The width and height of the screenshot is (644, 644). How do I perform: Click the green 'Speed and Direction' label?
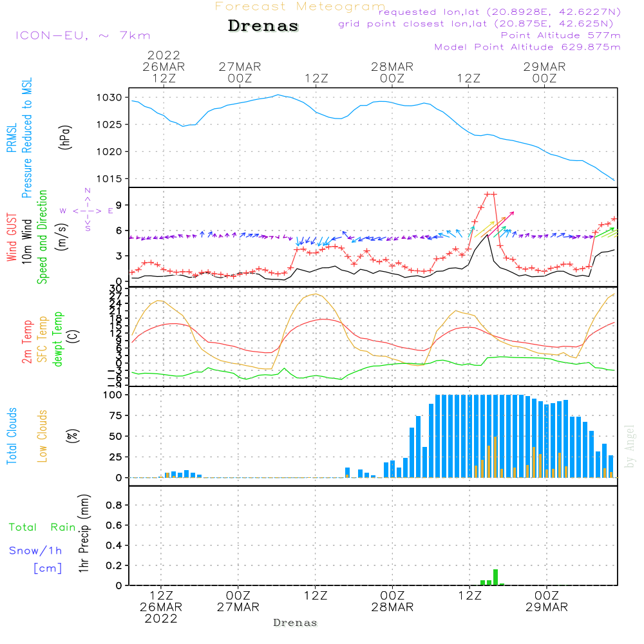coord(43,237)
